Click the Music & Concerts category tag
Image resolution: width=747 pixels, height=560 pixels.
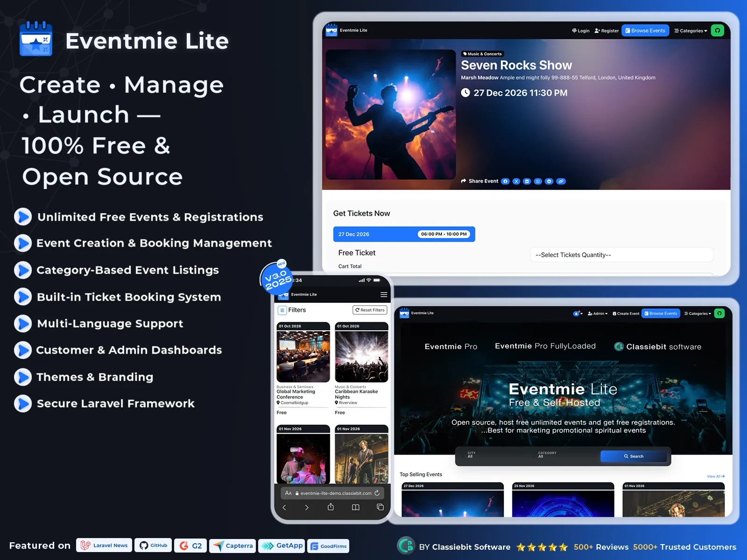pos(482,54)
